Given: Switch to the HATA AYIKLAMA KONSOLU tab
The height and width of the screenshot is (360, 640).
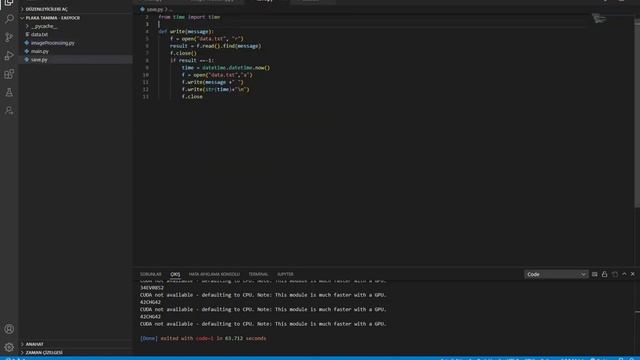Looking at the screenshot, I should (x=214, y=274).
